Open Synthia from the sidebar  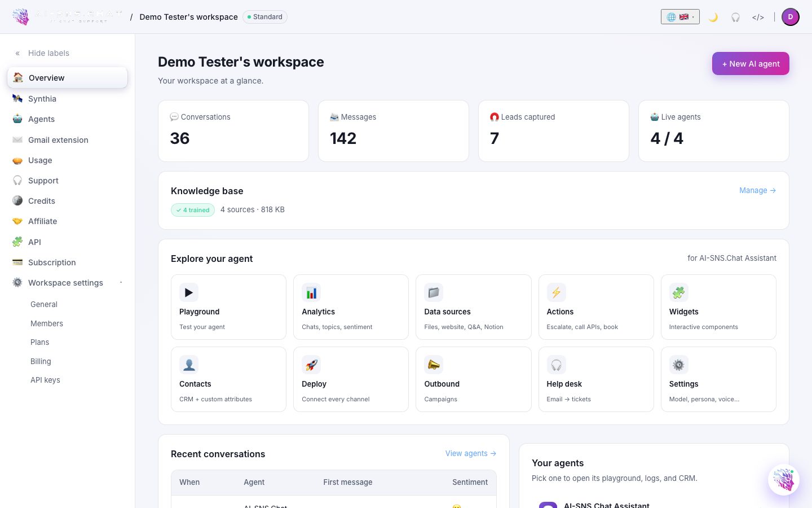(x=67, y=99)
